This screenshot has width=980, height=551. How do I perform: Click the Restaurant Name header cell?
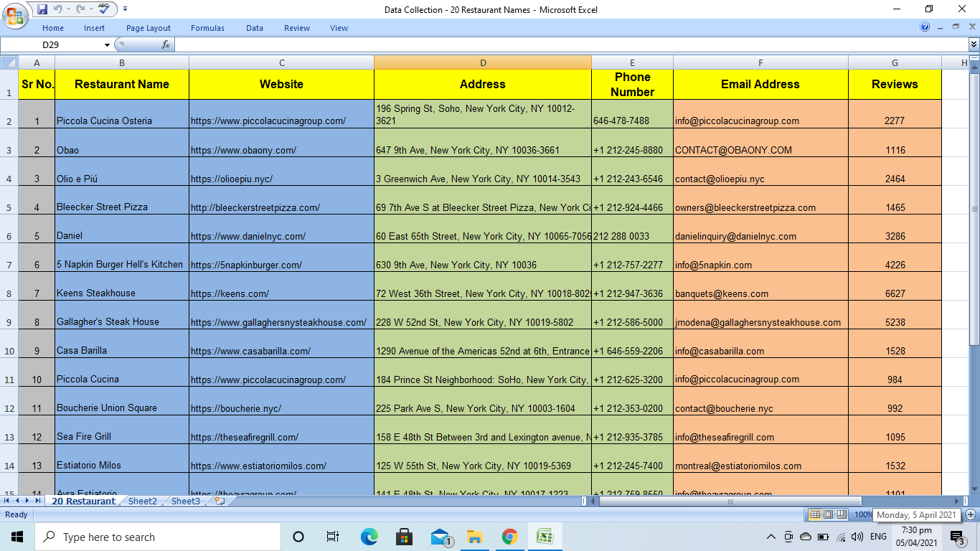pos(122,84)
